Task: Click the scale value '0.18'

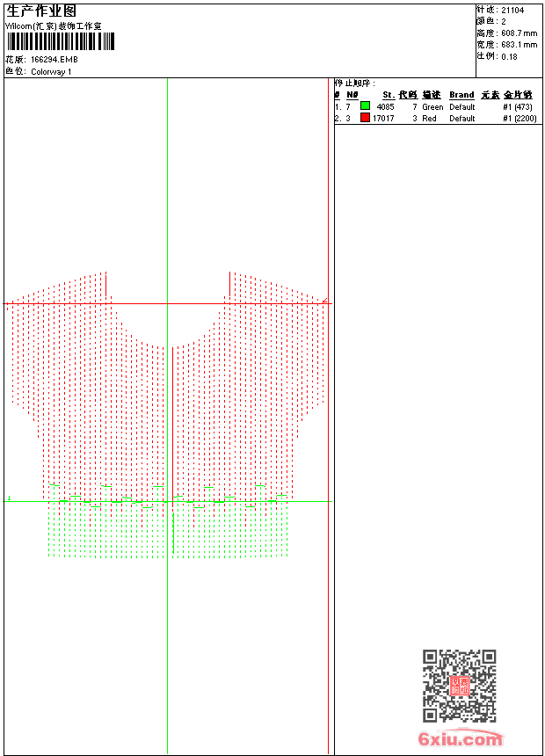Action: pyautogui.click(x=509, y=56)
